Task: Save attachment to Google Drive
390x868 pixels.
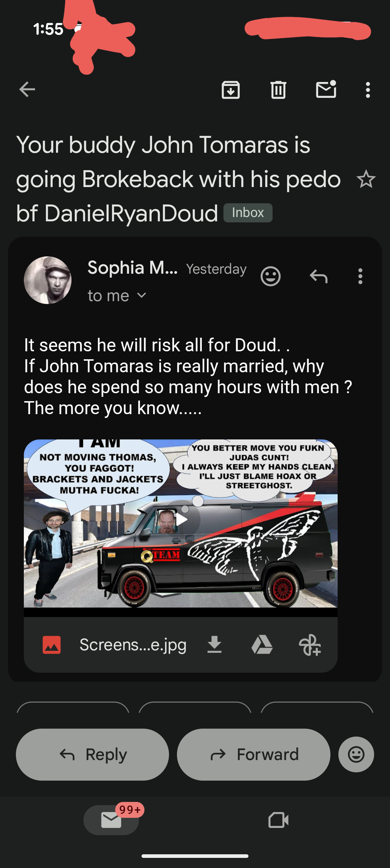Action: tap(262, 645)
